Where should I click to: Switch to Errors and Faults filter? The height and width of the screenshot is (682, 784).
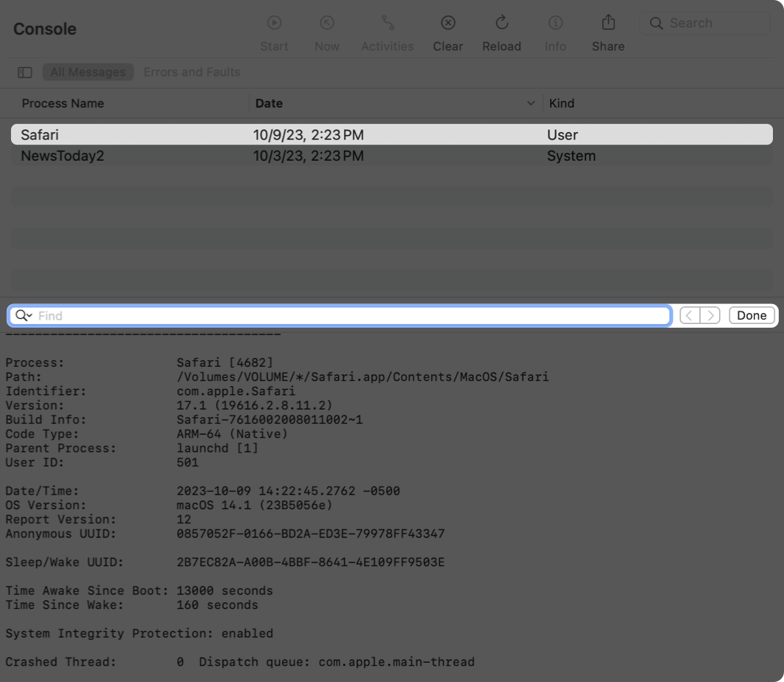click(x=191, y=72)
